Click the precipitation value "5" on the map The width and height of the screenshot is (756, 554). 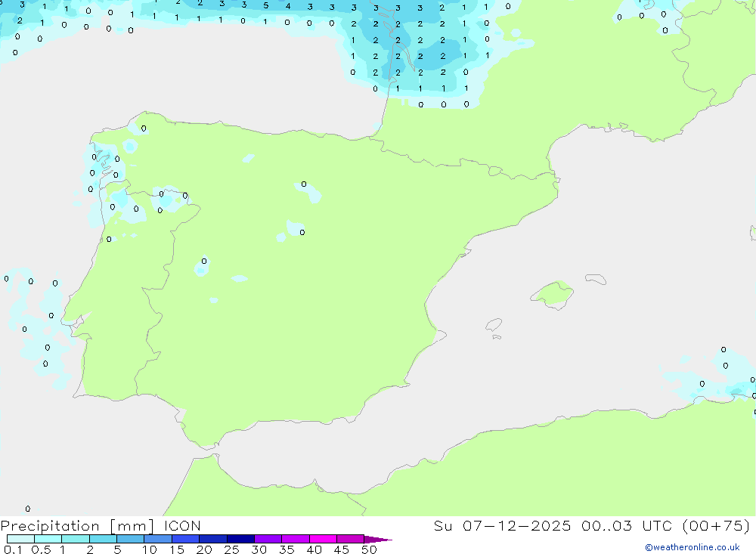265,6
